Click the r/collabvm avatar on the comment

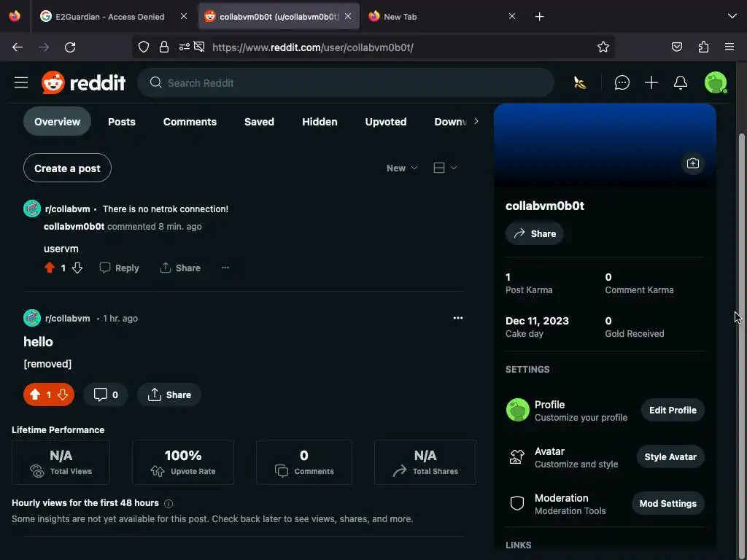pos(32,209)
